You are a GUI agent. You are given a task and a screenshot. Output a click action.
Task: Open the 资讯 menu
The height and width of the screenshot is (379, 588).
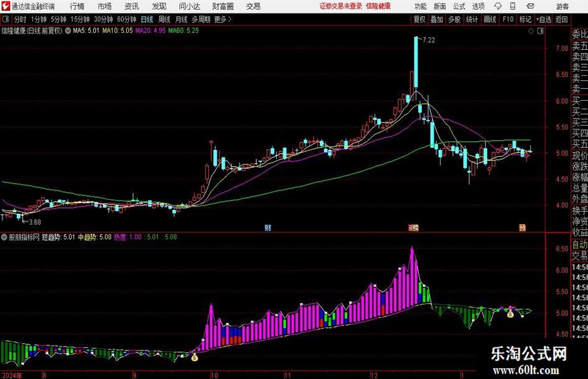click(132, 6)
